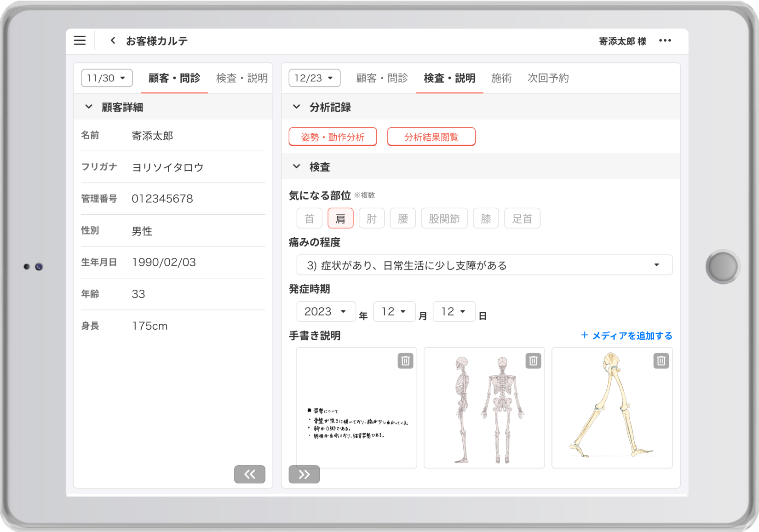Delete the skeleton image with trash icon
759x532 pixels.
(533, 361)
